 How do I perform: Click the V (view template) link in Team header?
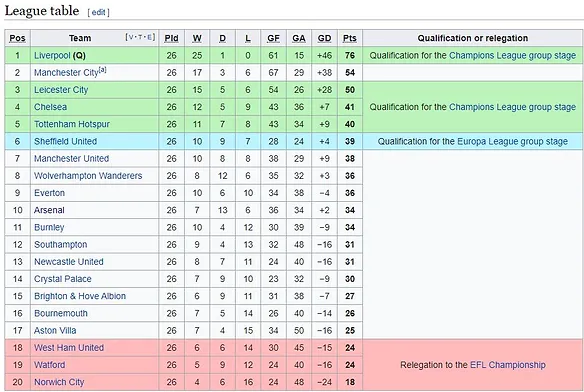[x=131, y=37]
